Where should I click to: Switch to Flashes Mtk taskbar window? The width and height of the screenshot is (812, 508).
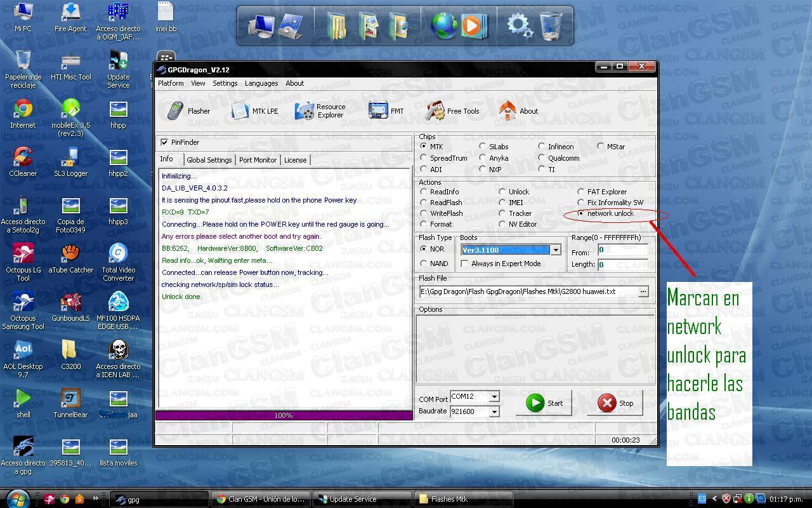(462, 499)
